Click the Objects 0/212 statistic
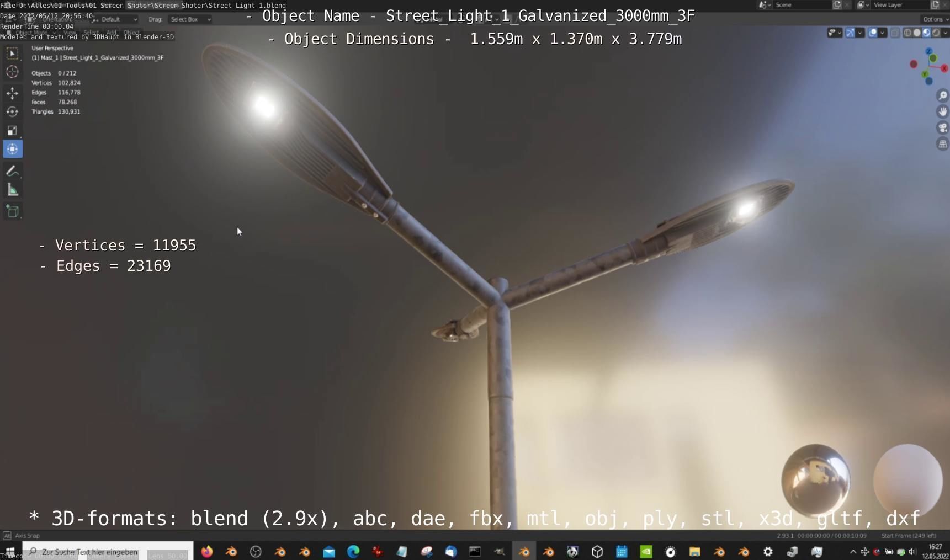Screen dimensions: 950x560 (54, 73)
